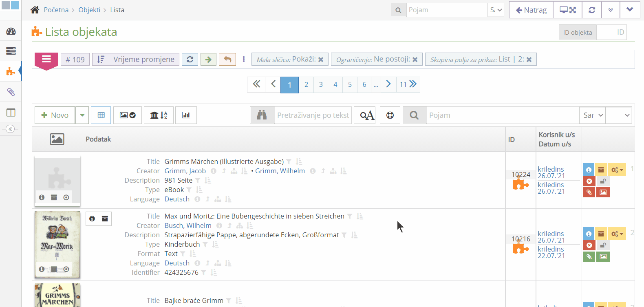Navigate to Objekti in breadcrumb

[89, 10]
